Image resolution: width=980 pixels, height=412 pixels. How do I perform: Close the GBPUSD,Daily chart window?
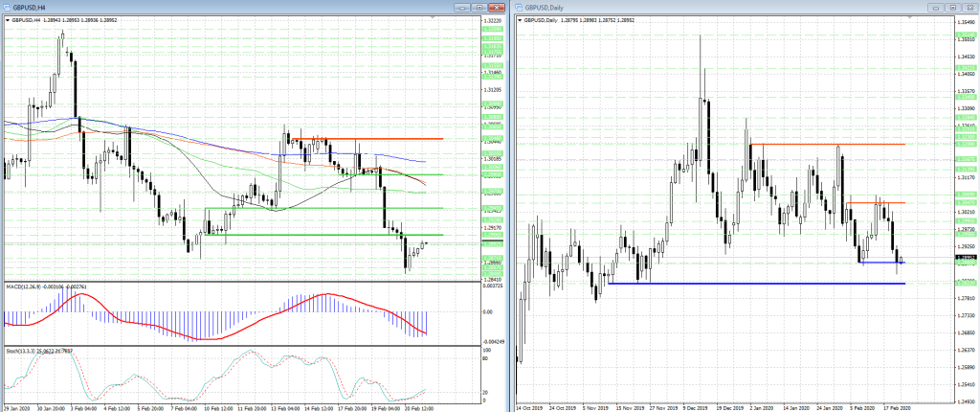point(968,7)
